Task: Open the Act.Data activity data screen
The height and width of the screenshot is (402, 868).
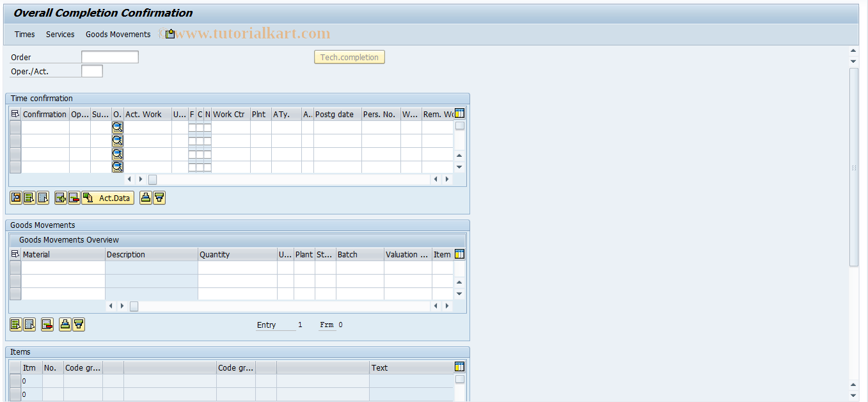Action: 107,198
